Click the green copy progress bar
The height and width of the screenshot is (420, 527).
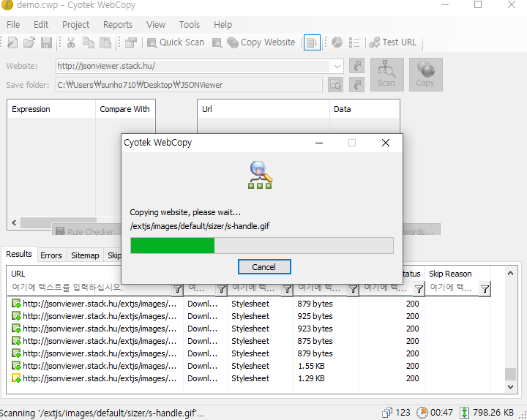pos(173,245)
